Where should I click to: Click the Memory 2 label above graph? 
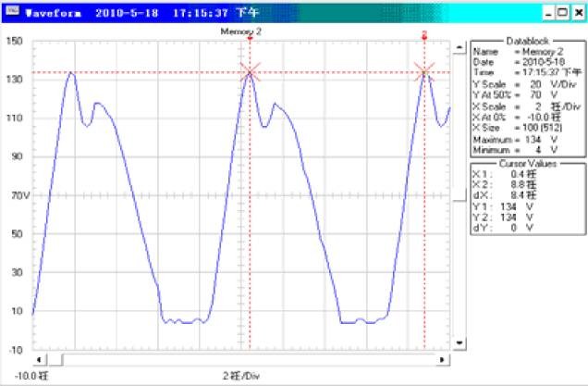(x=240, y=31)
